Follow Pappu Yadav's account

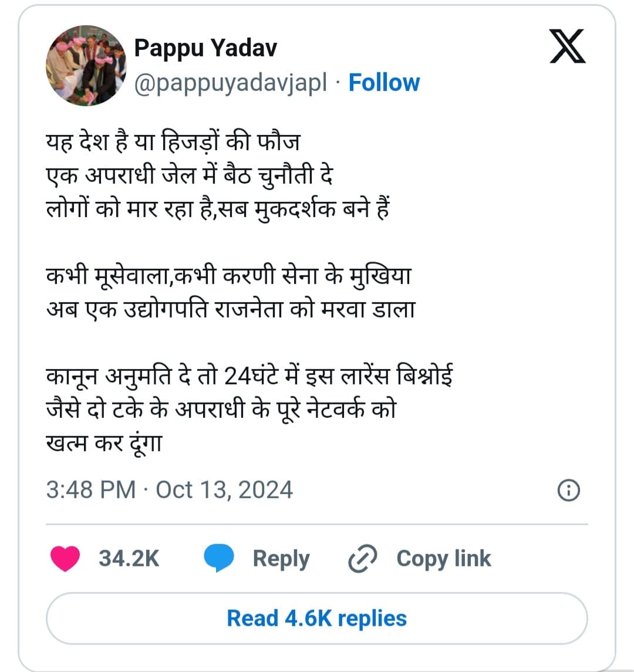384,83
